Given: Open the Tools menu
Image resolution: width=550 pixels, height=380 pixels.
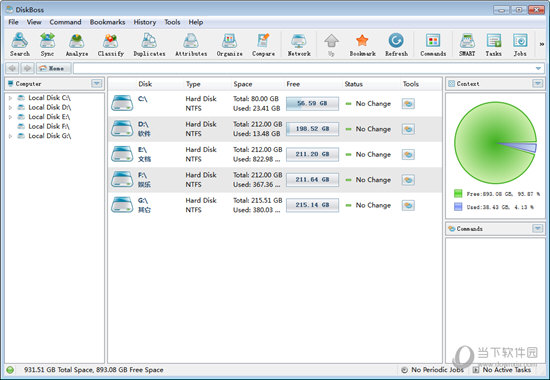Looking at the screenshot, I should (x=172, y=22).
